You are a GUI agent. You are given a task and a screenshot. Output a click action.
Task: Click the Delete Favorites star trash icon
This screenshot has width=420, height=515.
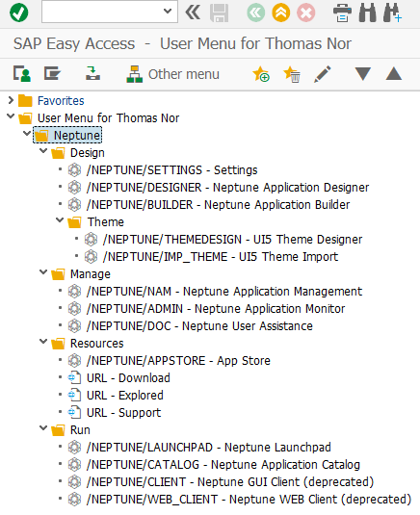click(292, 74)
